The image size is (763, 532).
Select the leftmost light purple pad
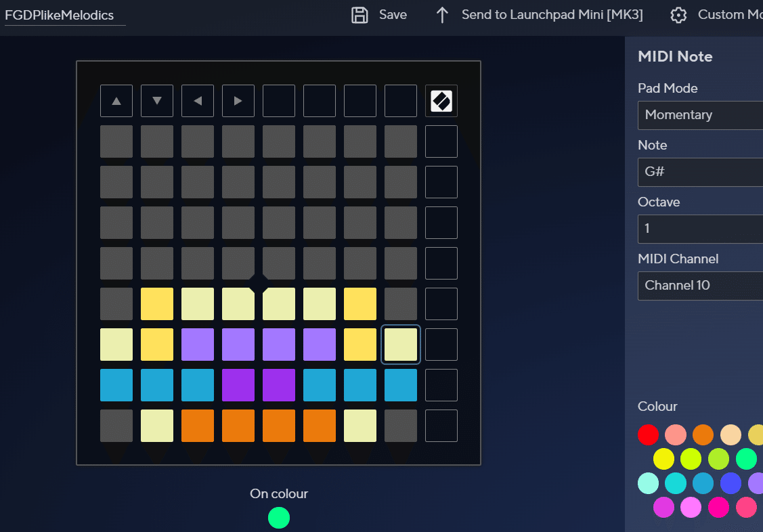pyautogui.click(x=198, y=345)
